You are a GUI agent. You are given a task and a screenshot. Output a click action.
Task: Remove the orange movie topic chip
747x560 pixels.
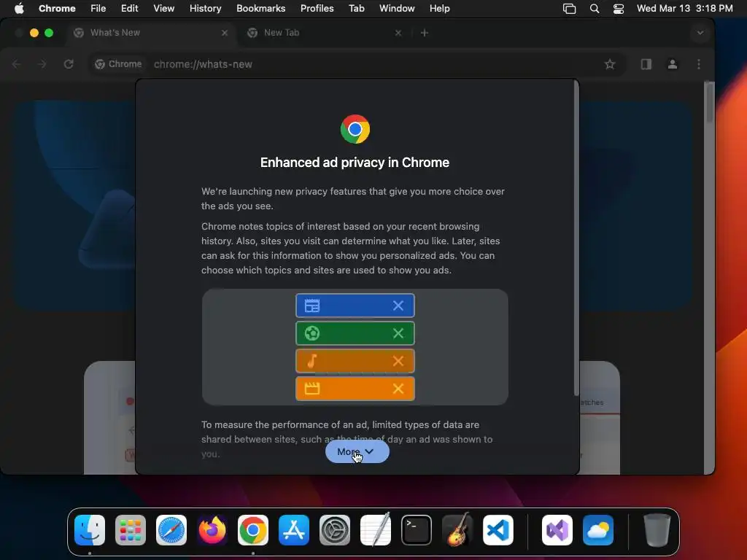point(398,389)
